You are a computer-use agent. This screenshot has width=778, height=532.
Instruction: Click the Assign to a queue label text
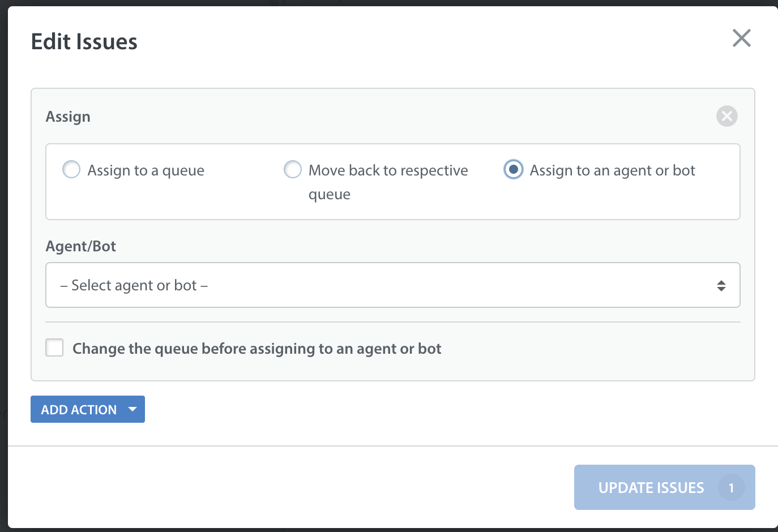pyautogui.click(x=146, y=170)
